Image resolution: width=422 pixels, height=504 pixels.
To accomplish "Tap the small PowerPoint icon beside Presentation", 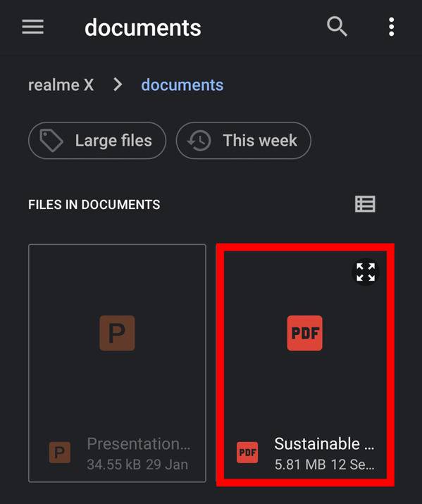I will tap(60, 453).
